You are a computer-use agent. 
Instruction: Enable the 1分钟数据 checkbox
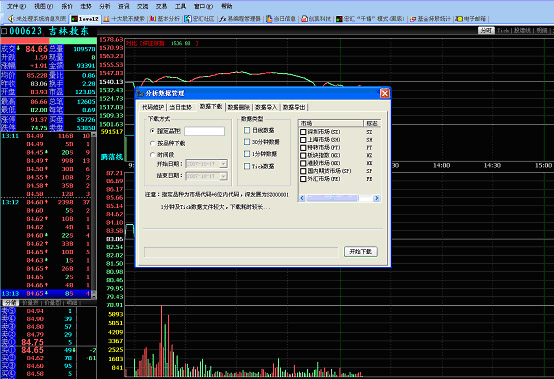[247, 154]
